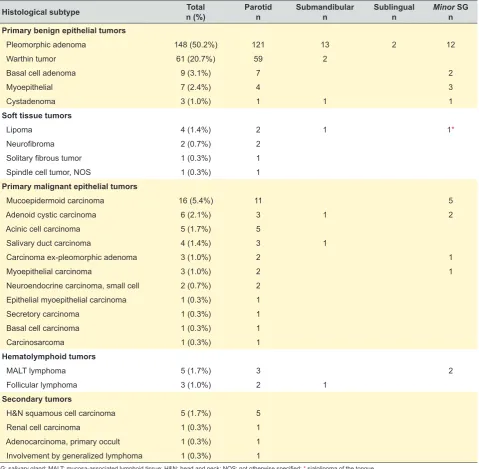Image resolution: width=479 pixels, height=469 pixels.
Task: Select 'Hematolymphoid tumors' heading
Action: [x=49, y=356]
